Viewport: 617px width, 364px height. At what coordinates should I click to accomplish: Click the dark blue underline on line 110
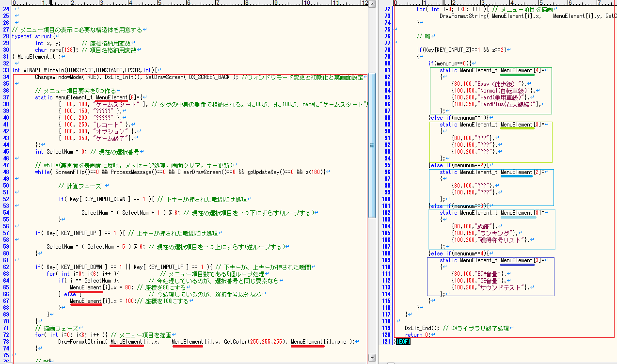click(517, 265)
